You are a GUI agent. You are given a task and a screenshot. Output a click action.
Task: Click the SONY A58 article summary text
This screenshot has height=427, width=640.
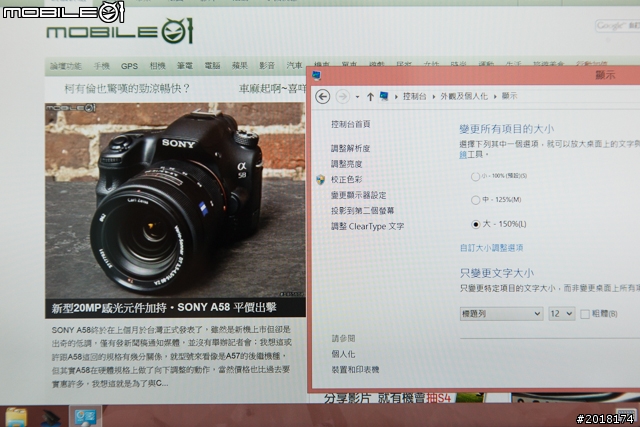click(x=171, y=356)
